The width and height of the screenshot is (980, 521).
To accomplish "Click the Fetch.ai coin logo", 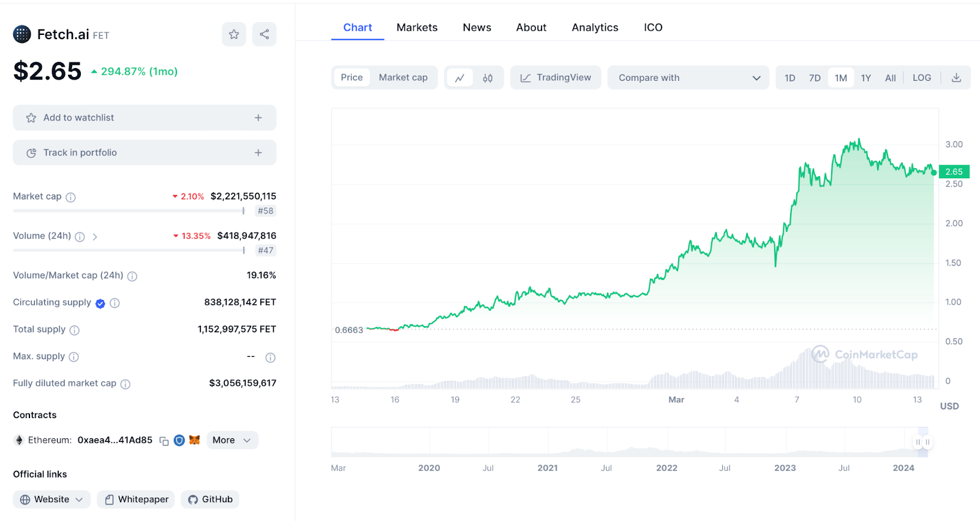I will pos(22,34).
